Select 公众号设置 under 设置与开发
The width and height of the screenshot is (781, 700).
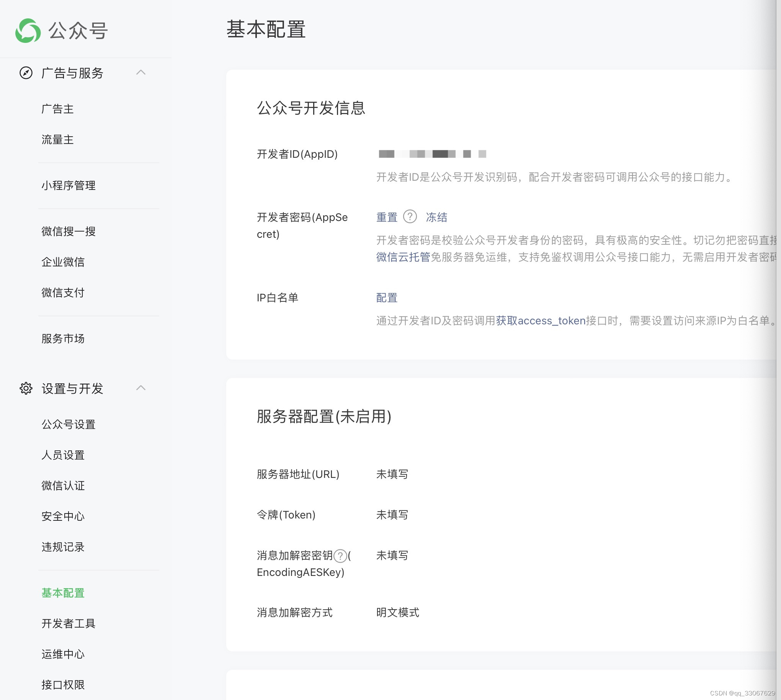point(69,424)
